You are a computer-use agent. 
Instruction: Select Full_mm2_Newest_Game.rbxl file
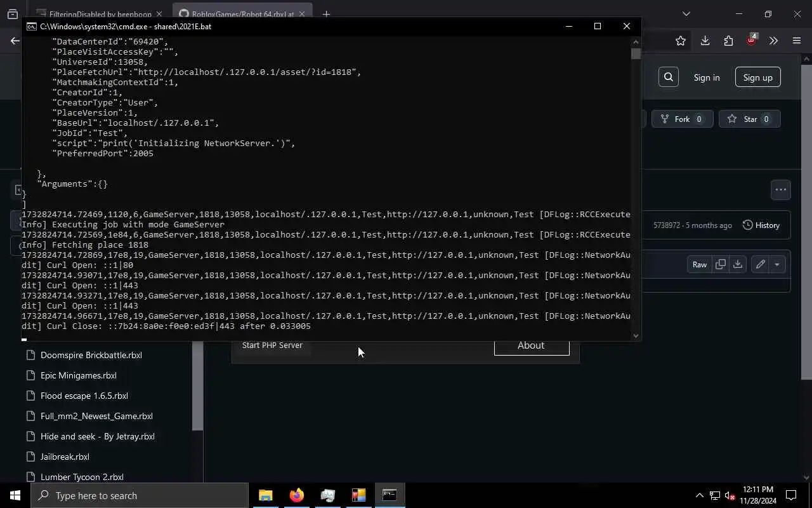point(96,416)
